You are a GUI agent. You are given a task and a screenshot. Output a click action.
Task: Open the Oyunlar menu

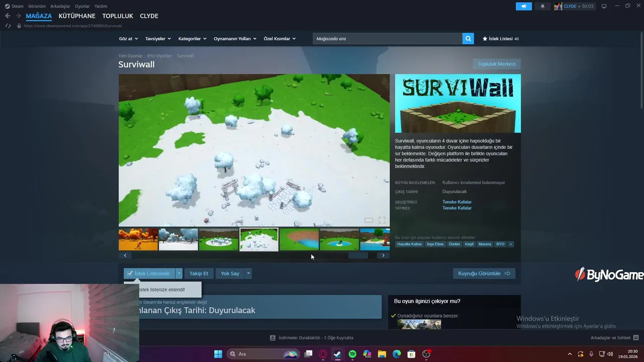pyautogui.click(x=83, y=7)
